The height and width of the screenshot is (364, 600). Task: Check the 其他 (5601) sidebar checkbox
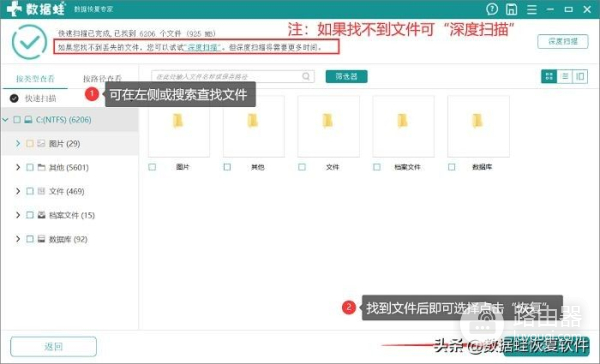[29, 167]
